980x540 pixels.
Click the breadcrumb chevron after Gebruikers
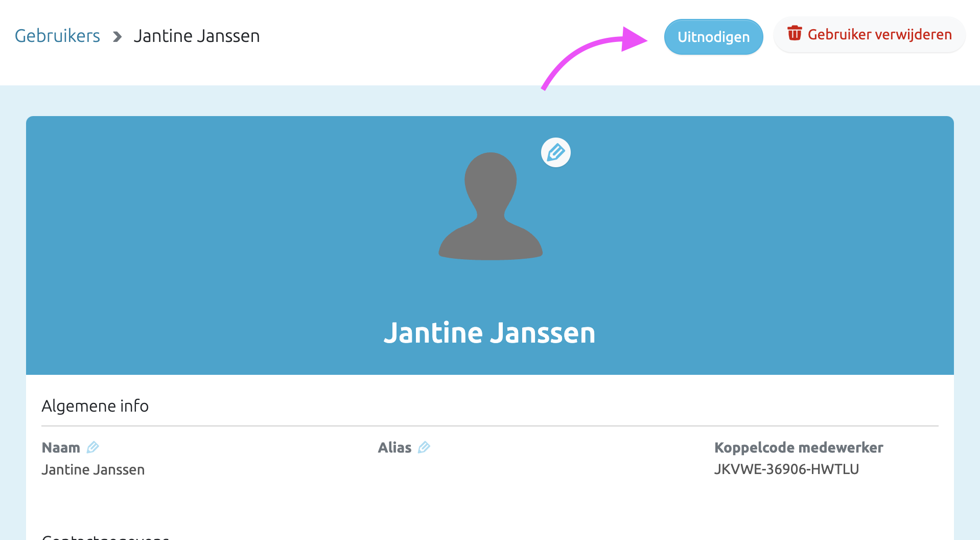[x=118, y=37]
